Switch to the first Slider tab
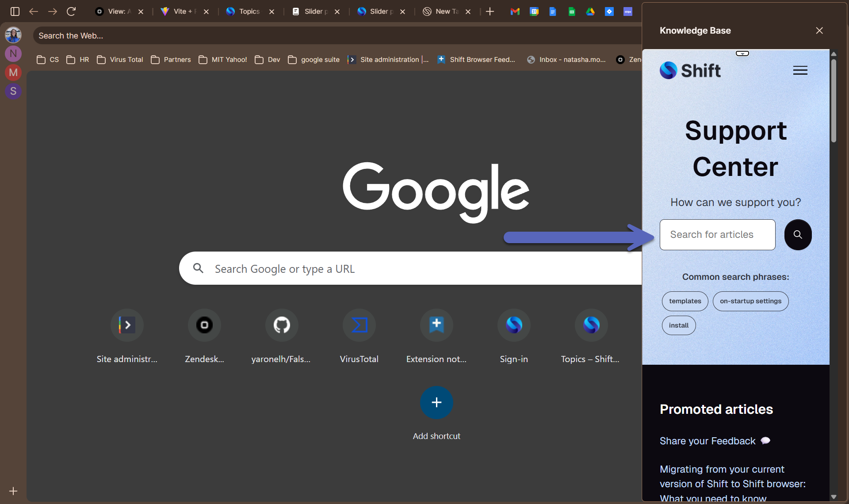 310,11
